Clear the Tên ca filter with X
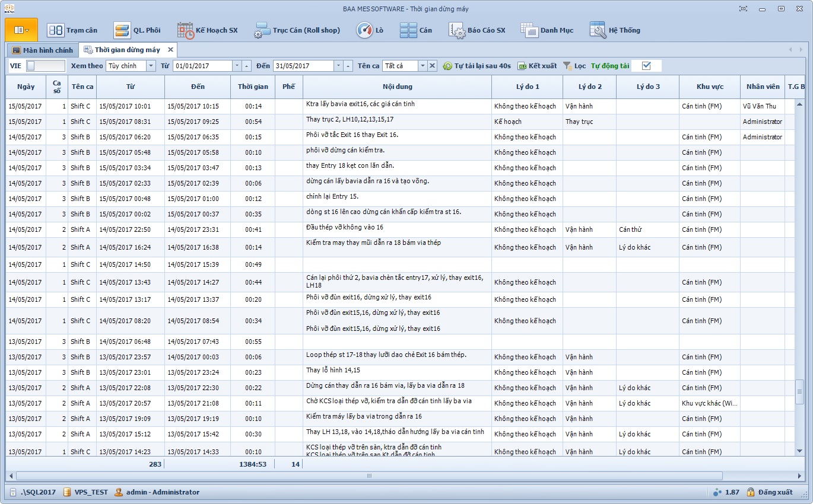 pyautogui.click(x=432, y=66)
